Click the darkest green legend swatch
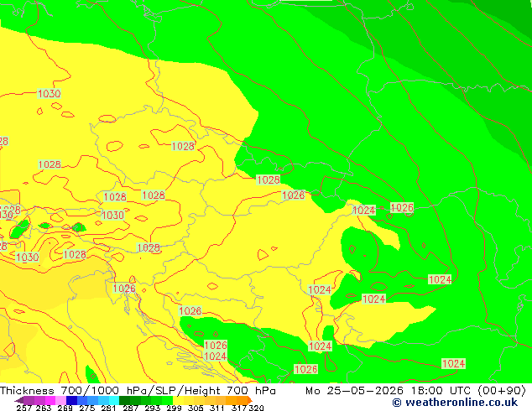The width and height of the screenshot is (532, 411). pos(124,400)
